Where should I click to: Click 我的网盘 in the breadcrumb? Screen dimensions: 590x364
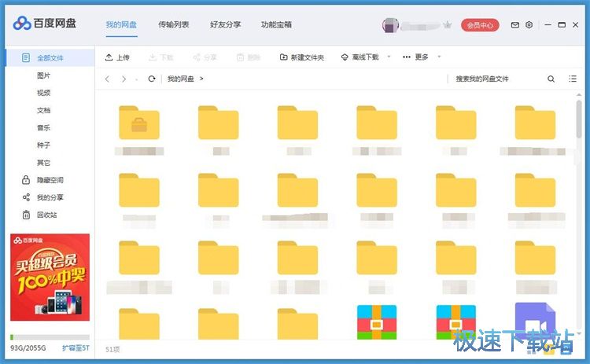(x=181, y=79)
